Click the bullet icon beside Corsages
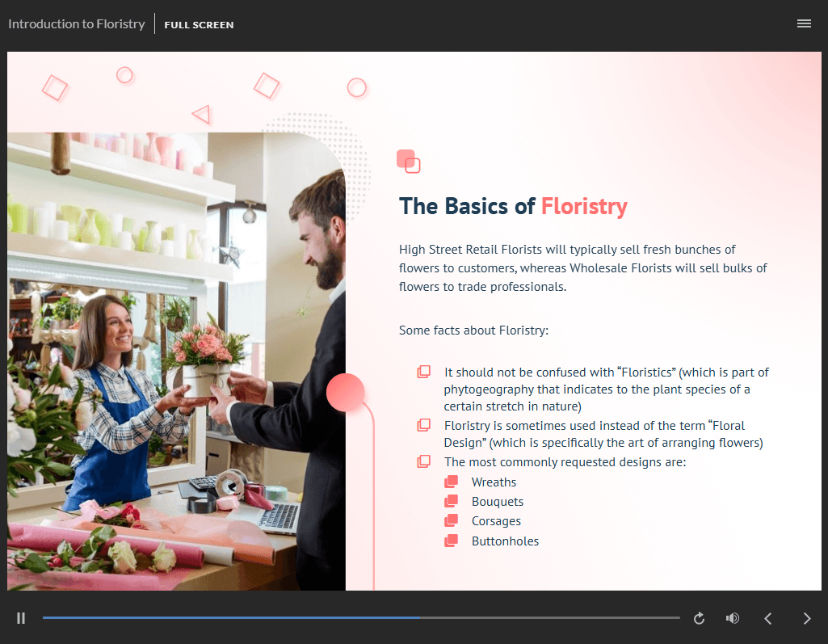Screen dimensions: 828x644 (452, 521)
